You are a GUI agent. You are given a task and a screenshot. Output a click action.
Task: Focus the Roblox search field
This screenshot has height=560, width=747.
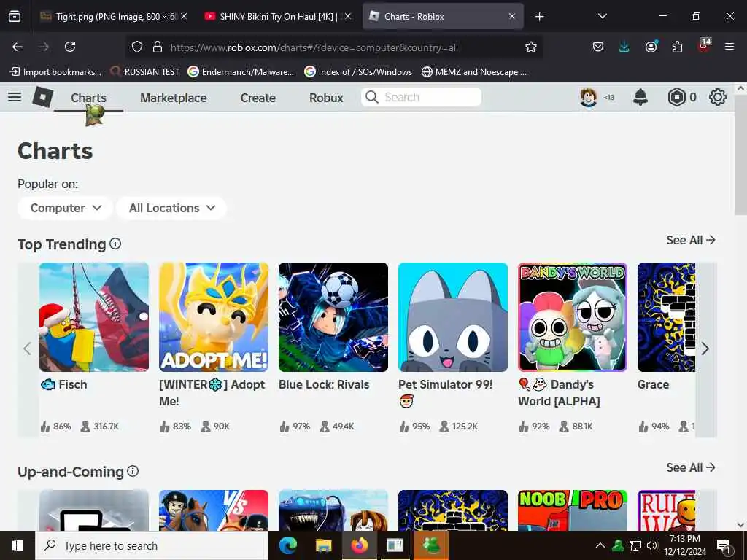(x=421, y=97)
